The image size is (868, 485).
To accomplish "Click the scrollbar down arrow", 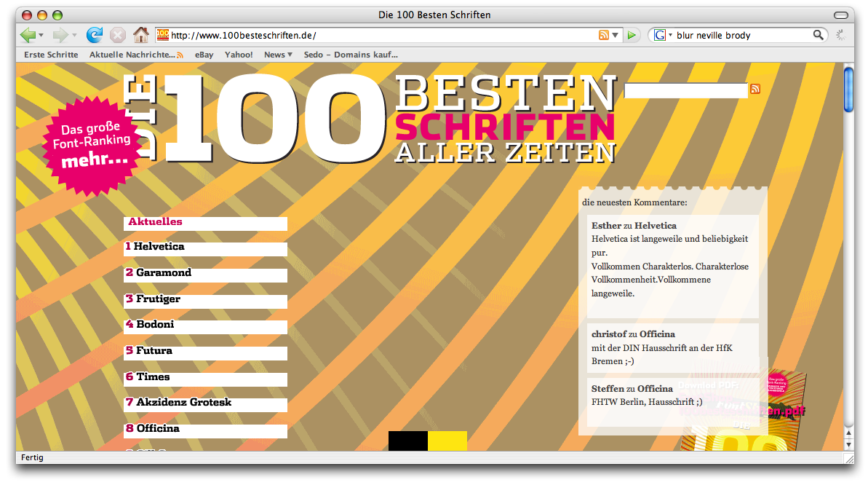I will coord(848,444).
